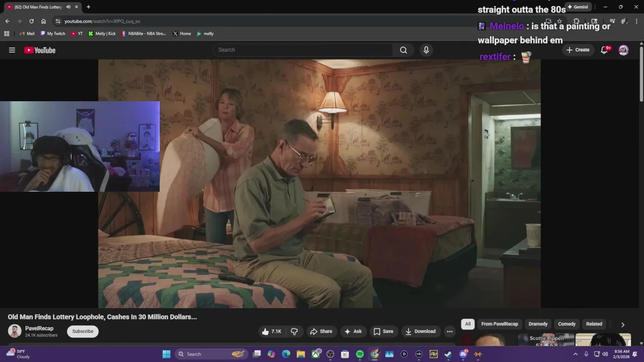Image resolution: width=644 pixels, height=362 pixels.
Task: Click the YouTube search magnifier button
Action: [404, 50]
